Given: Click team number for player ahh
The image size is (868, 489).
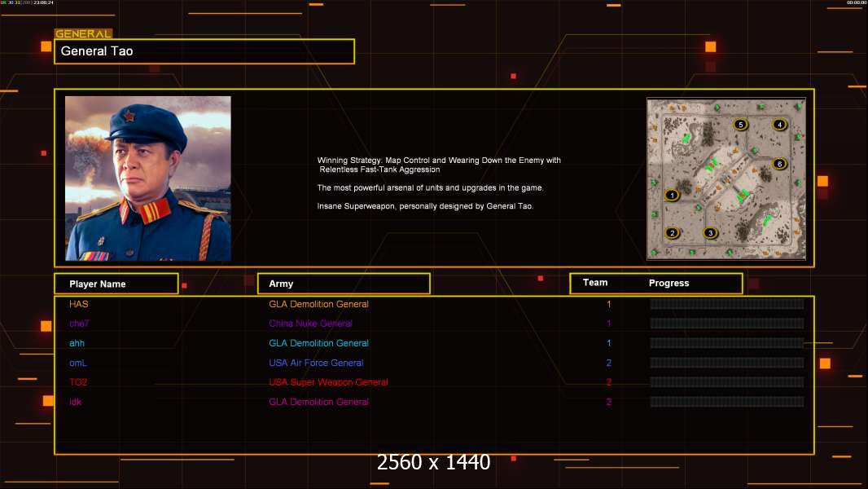Looking at the screenshot, I should (x=609, y=343).
